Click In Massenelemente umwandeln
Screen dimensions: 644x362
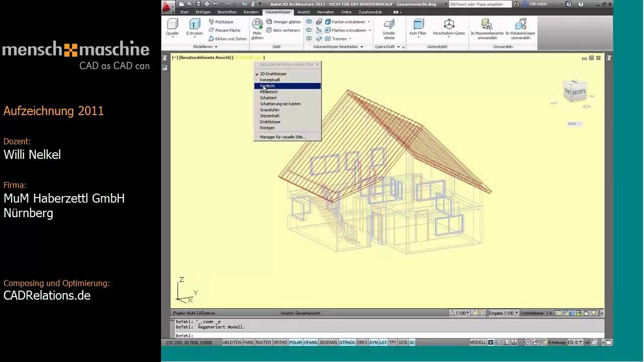pos(487,29)
